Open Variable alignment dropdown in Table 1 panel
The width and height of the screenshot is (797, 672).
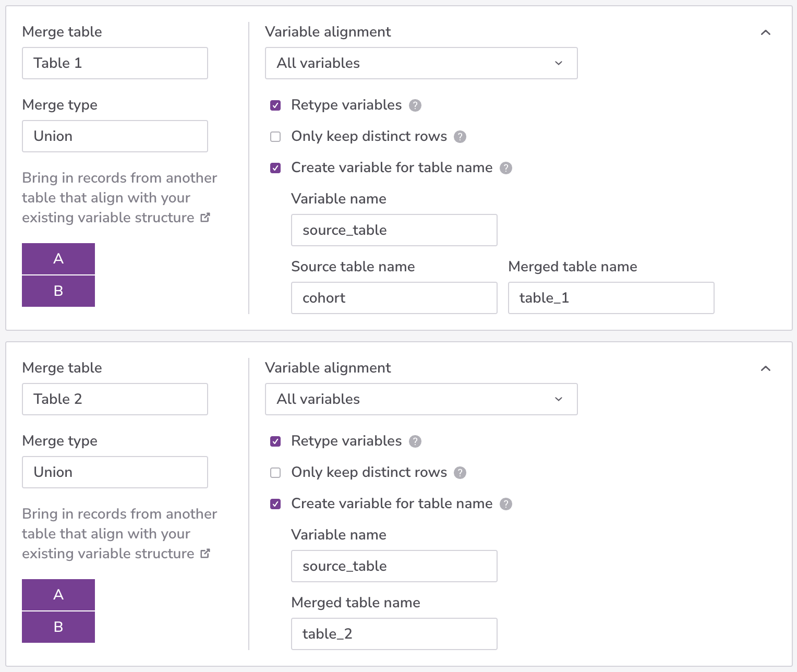click(421, 63)
